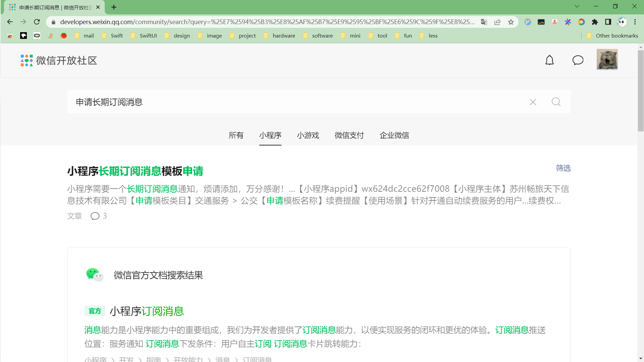Toggle the Chrome side panel
Viewport: 644px width, 362px height.
pyautogui.click(x=608, y=22)
